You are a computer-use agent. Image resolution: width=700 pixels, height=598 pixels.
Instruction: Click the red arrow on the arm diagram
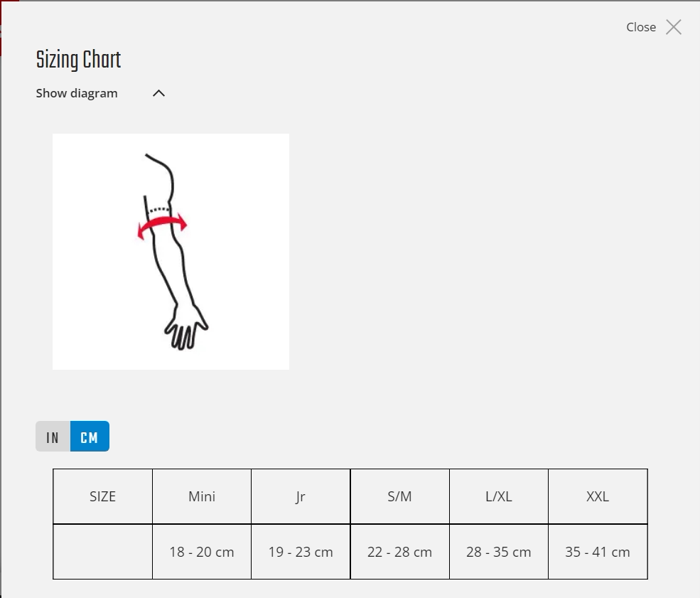pyautogui.click(x=163, y=226)
